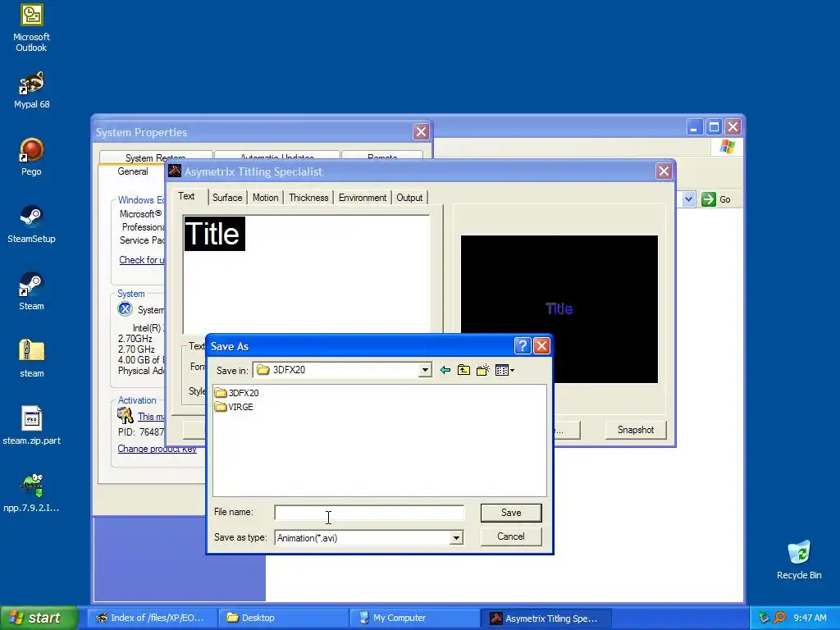Click the Title text in the edit box

pyautogui.click(x=214, y=234)
